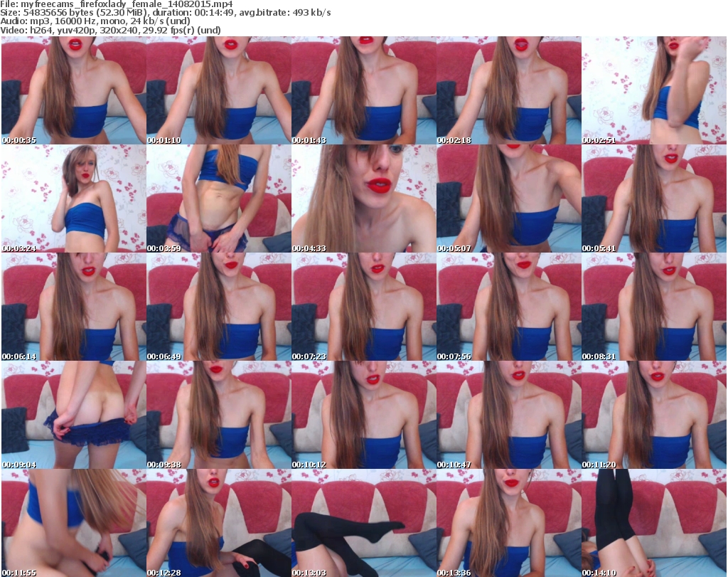Image resolution: width=728 pixels, height=577 pixels.
Task: Select the thumbnail timestamped 00:00:35
Action: pyautogui.click(x=74, y=90)
